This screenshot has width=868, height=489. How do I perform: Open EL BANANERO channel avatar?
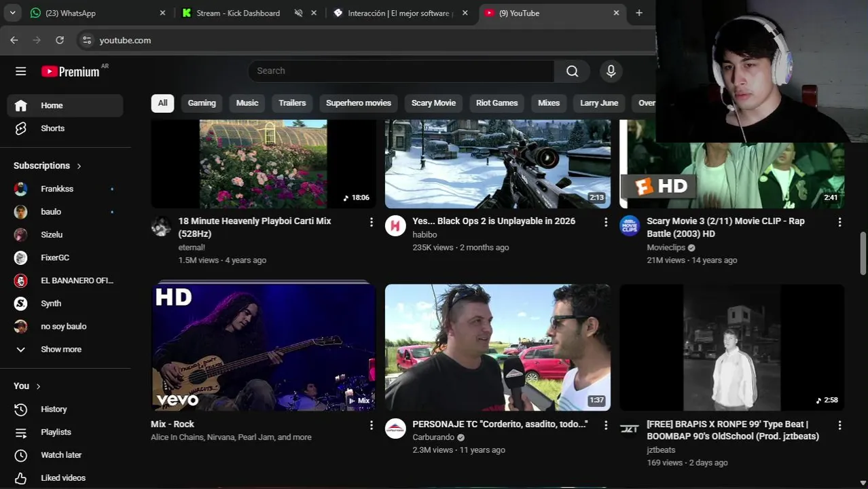click(x=21, y=280)
